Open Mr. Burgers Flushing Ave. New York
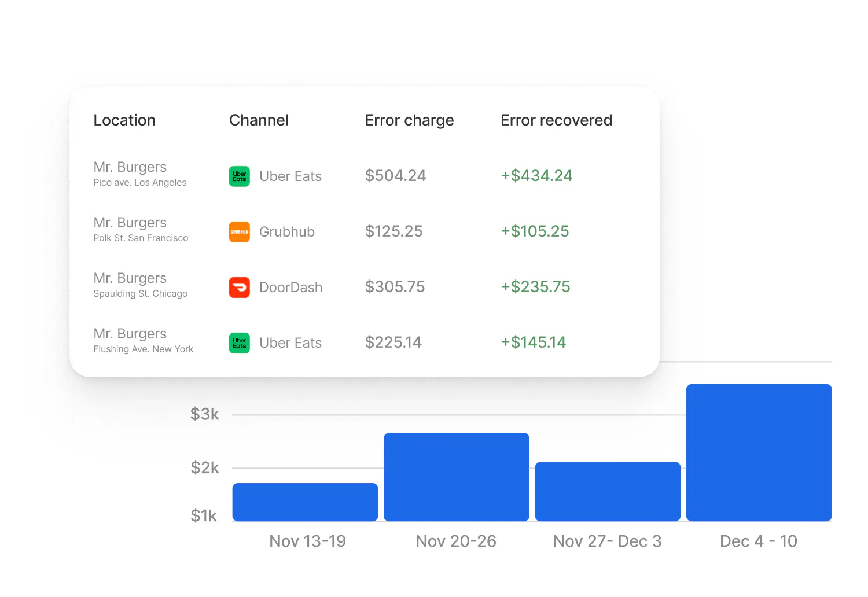868x597 pixels. (144, 341)
